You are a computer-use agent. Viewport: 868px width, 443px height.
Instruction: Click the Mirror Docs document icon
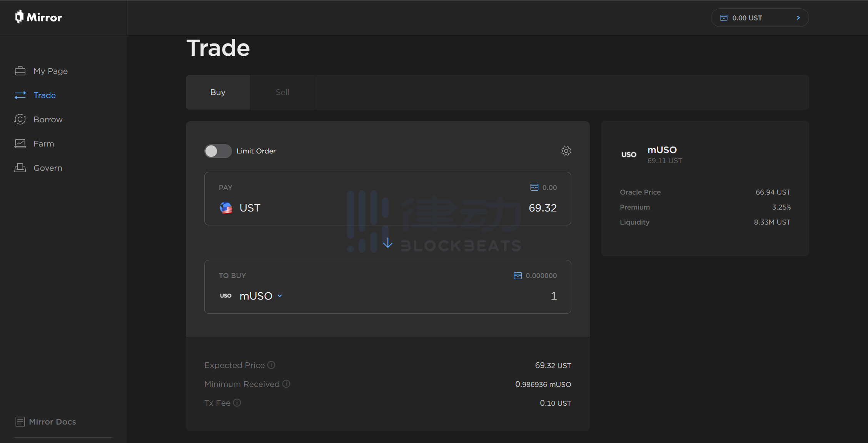[20, 421]
